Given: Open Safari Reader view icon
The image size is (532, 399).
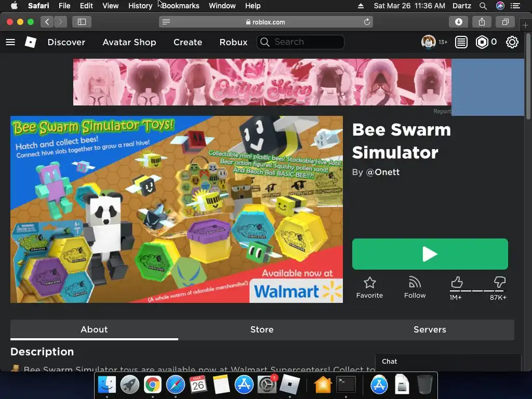Looking at the screenshot, I should point(166,22).
